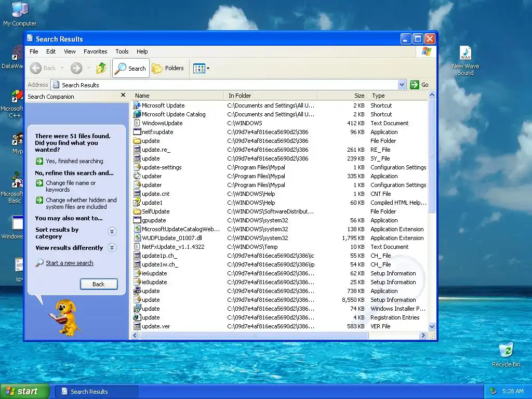Screen dimensions: 532x399
Task: Open the Edit menu
Action: coord(51,51)
